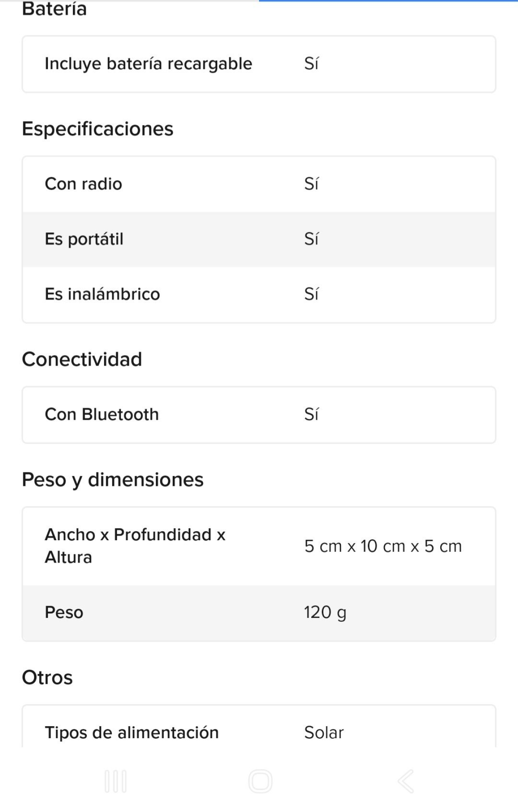
Task: Tap the 'Solar' value
Action: point(324,733)
